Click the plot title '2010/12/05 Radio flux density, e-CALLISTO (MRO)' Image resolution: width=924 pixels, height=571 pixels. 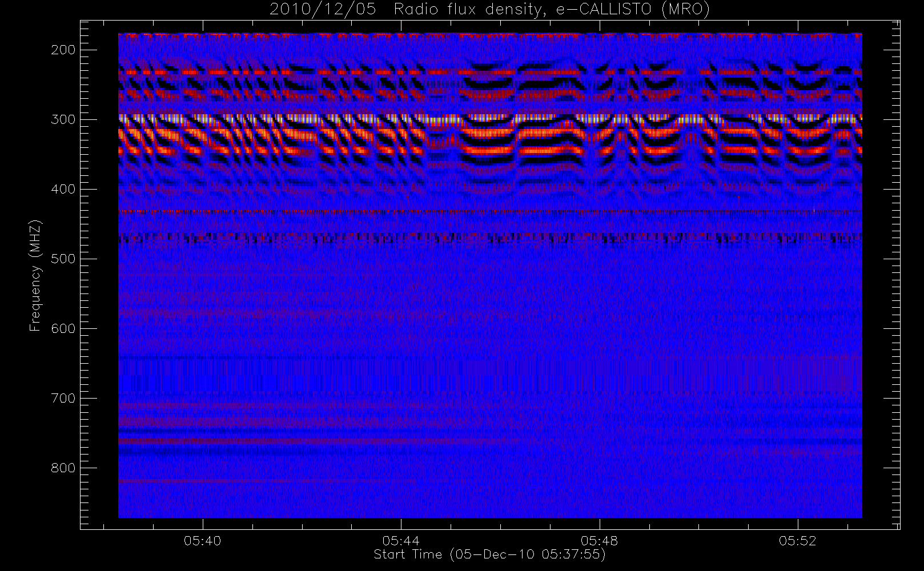coord(489,10)
